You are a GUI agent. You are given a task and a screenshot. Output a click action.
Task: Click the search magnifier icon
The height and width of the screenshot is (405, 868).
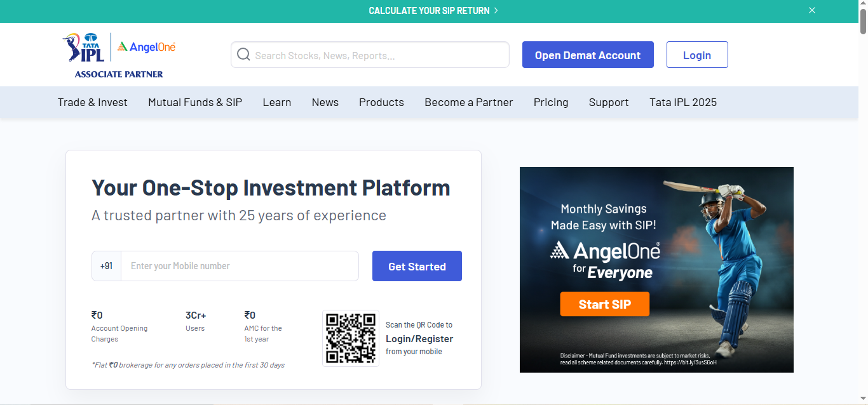pyautogui.click(x=243, y=55)
